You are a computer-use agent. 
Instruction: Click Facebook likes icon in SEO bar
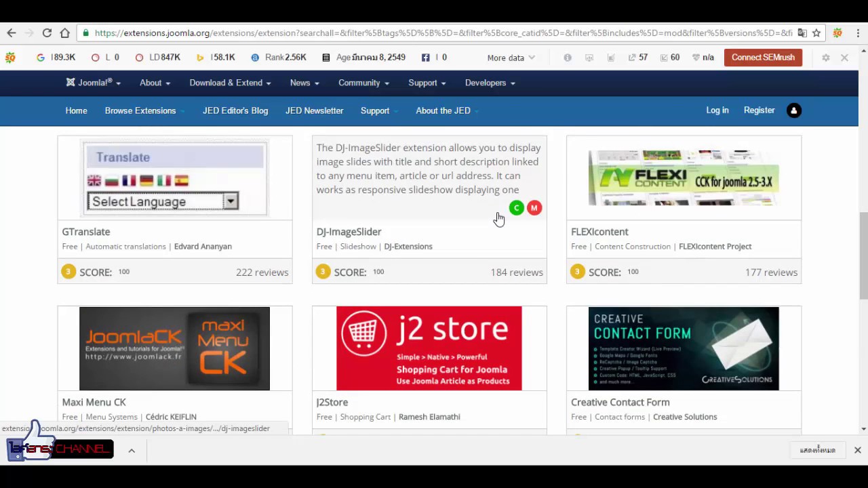(425, 58)
